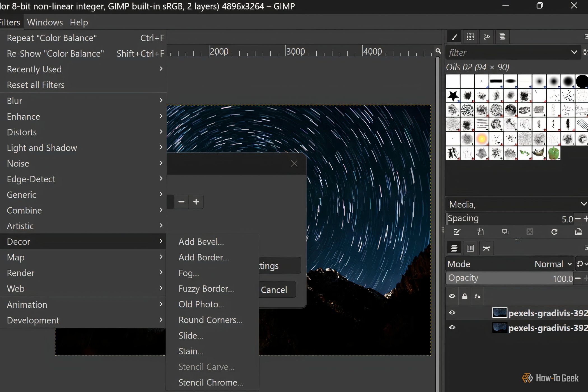Open the Document History tab icon

coord(502,37)
